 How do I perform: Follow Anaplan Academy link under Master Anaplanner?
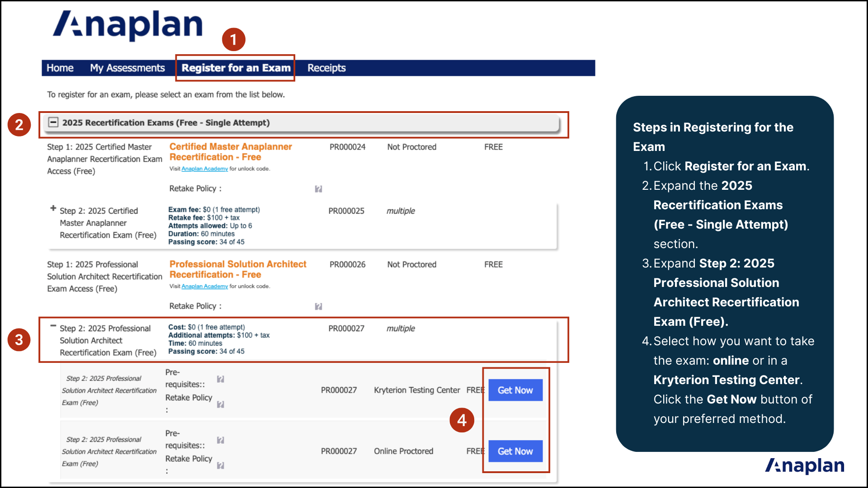tap(204, 169)
